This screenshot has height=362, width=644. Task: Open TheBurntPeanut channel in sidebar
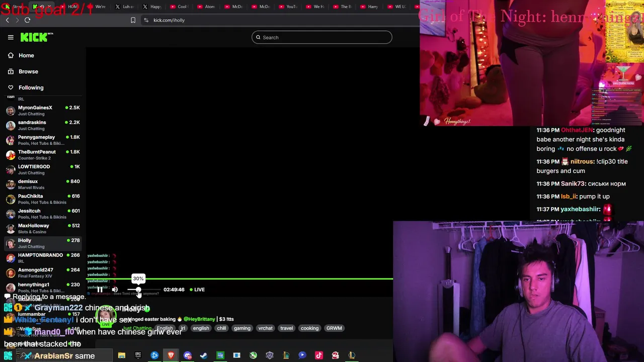43,154
